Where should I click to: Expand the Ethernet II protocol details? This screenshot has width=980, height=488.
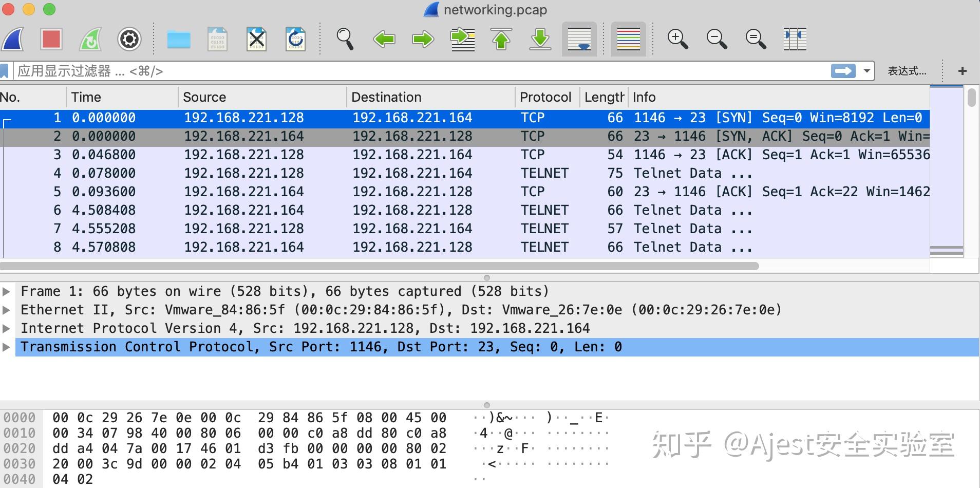pyautogui.click(x=7, y=309)
